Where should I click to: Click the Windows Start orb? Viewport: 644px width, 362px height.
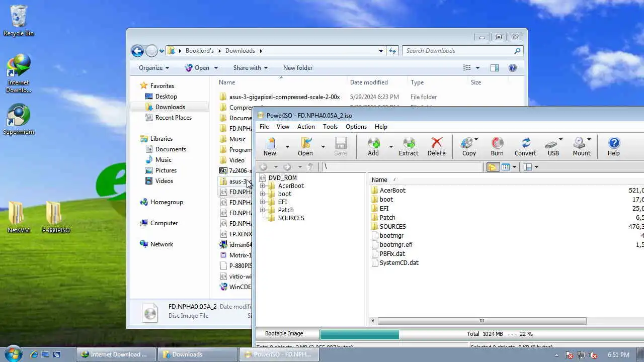point(13,353)
